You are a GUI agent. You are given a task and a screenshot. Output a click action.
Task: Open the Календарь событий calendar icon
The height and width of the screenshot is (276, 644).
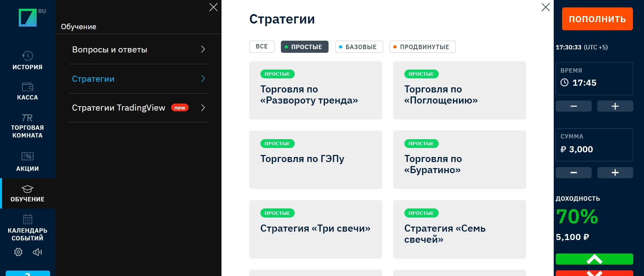click(28, 219)
